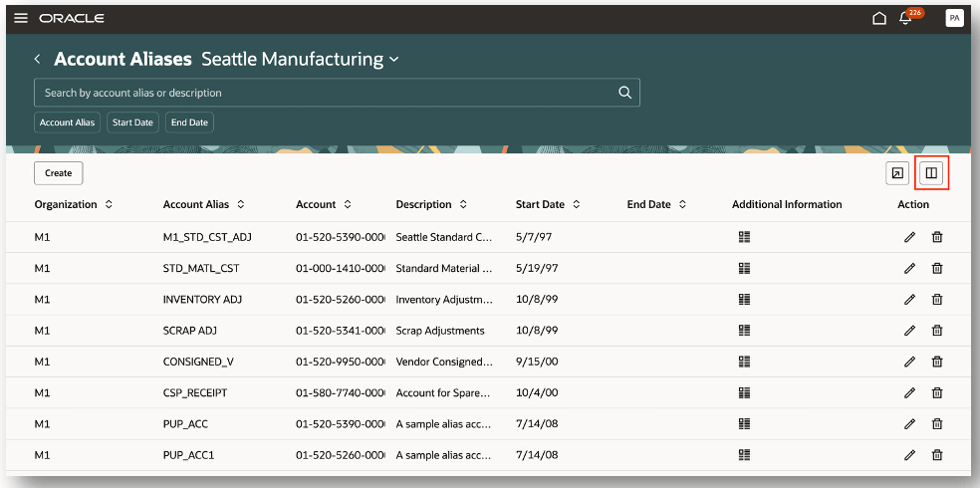Open additional information for STD_MATL_CST
980x488 pixels.
pyautogui.click(x=744, y=268)
